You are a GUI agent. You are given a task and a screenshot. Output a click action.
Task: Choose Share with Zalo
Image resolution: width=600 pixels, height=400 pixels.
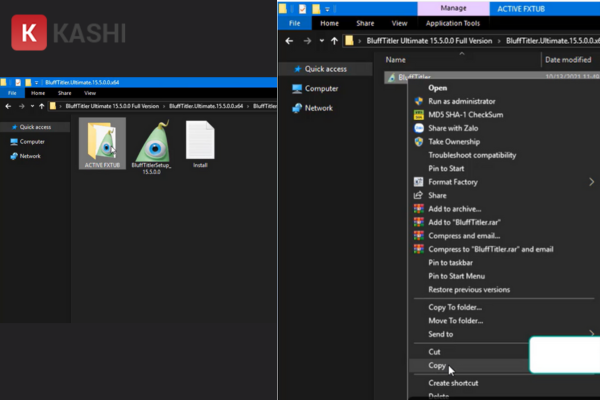tap(453, 128)
